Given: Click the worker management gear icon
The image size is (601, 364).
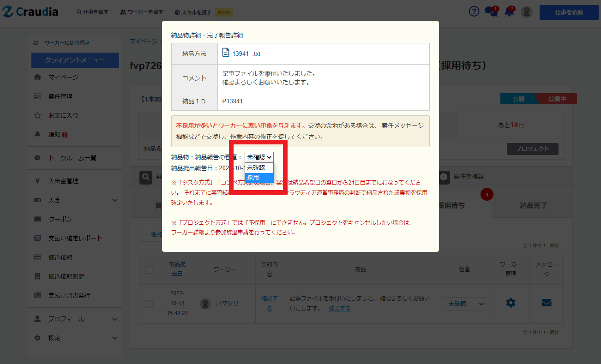Looking at the screenshot, I should pyautogui.click(x=511, y=303).
